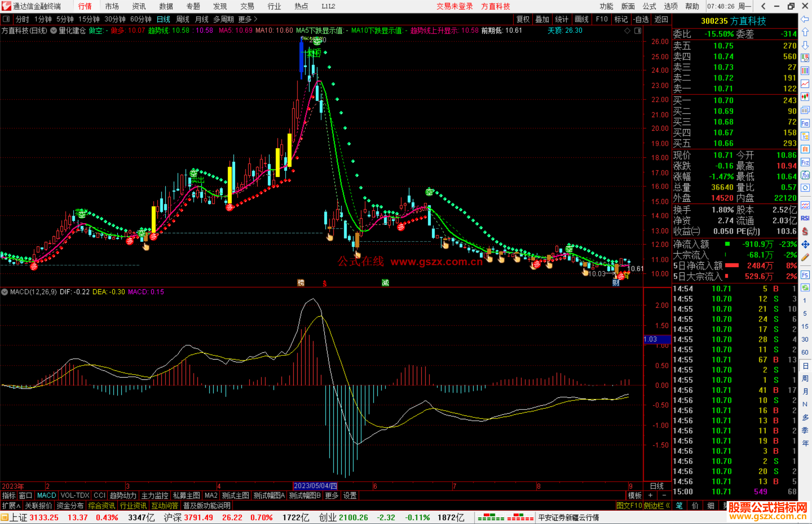Screen dimensions: 812x524
Task: Select the 60分钟 period in toolbar
Action: pos(141,19)
